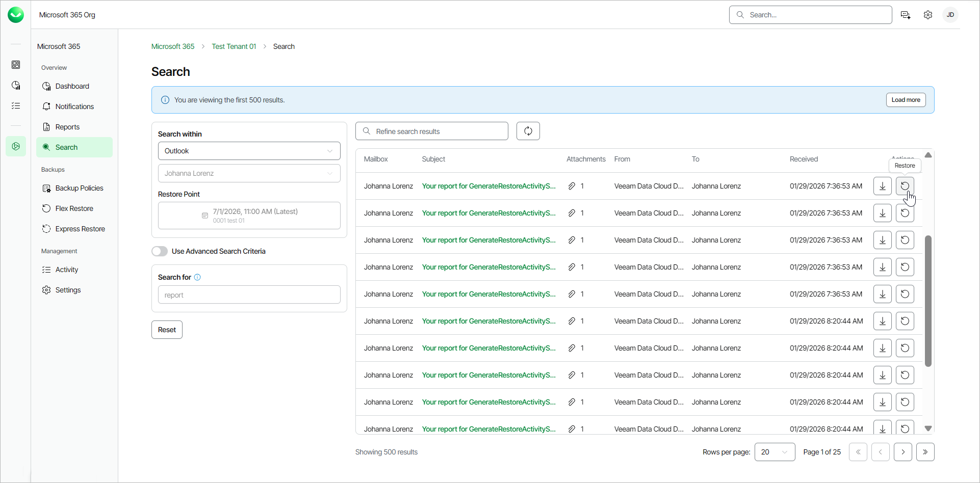Download the fifth result row item
Screen dimensions: 980x483
883,294
